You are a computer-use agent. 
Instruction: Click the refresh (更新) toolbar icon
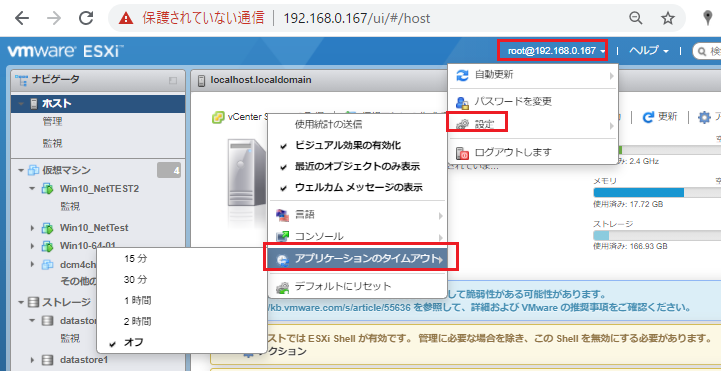coord(648,117)
